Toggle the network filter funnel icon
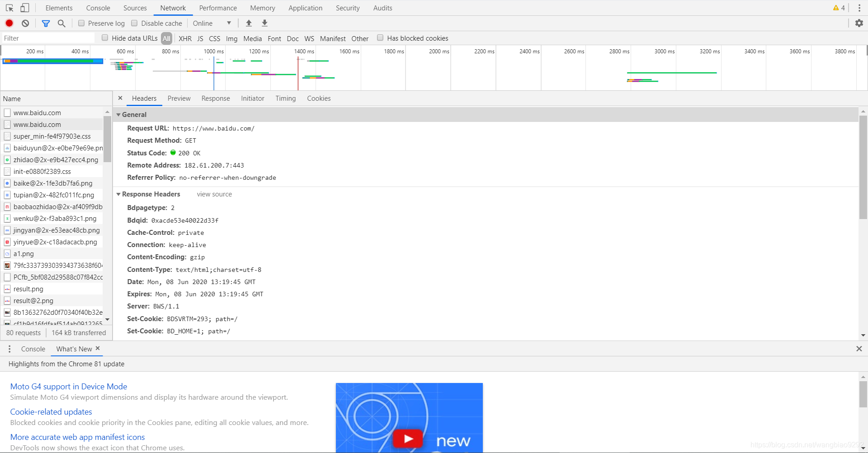The height and width of the screenshot is (453, 868). (46, 23)
